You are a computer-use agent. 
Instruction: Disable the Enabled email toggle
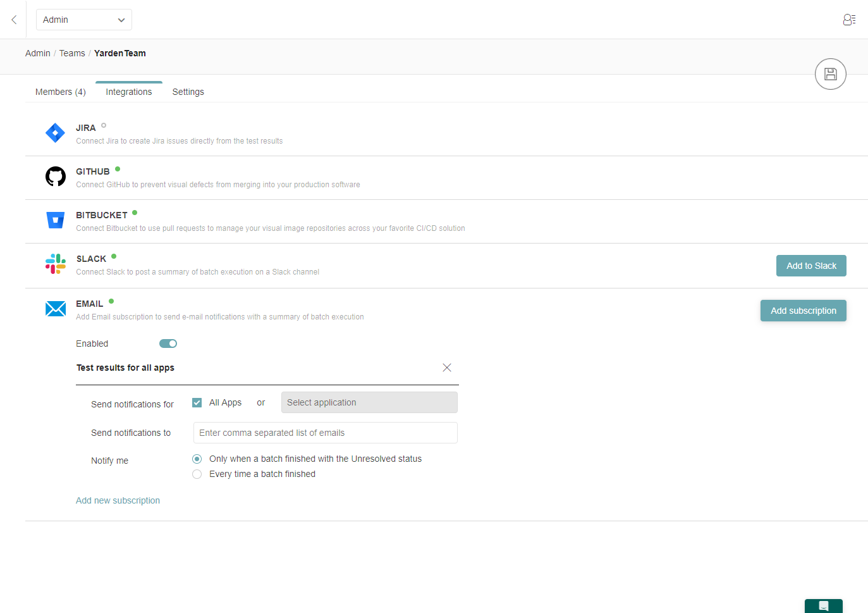pyautogui.click(x=168, y=344)
